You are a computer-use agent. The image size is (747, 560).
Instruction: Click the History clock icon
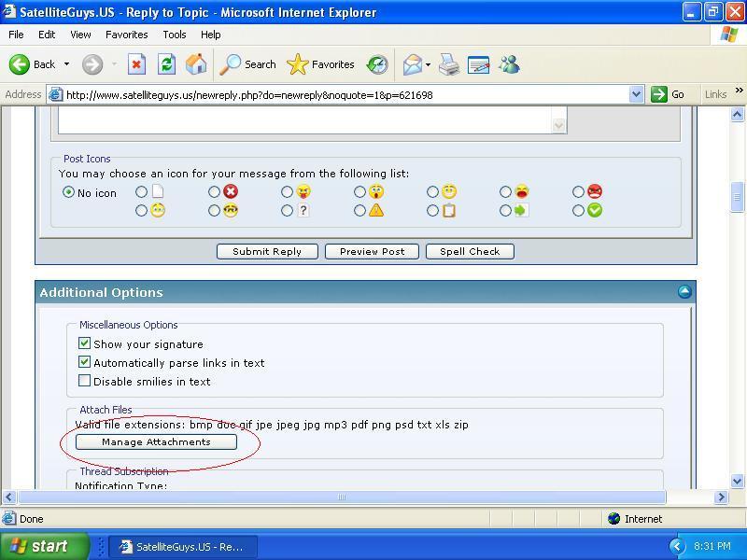tap(377, 64)
